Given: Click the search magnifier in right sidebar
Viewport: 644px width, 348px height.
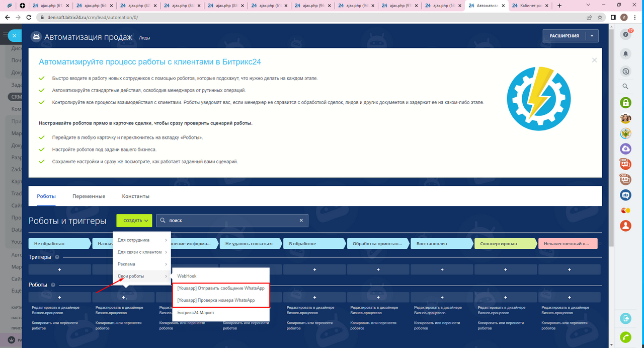Looking at the screenshot, I should coord(626,87).
